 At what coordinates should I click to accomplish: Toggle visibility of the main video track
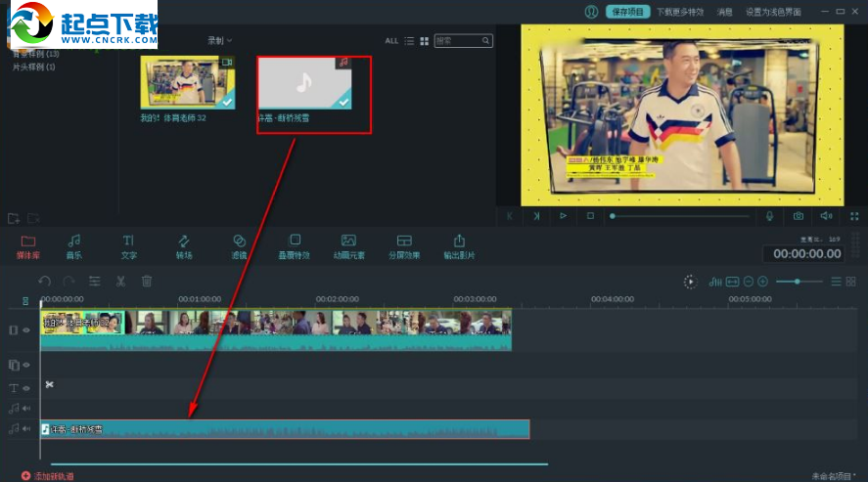point(26,330)
